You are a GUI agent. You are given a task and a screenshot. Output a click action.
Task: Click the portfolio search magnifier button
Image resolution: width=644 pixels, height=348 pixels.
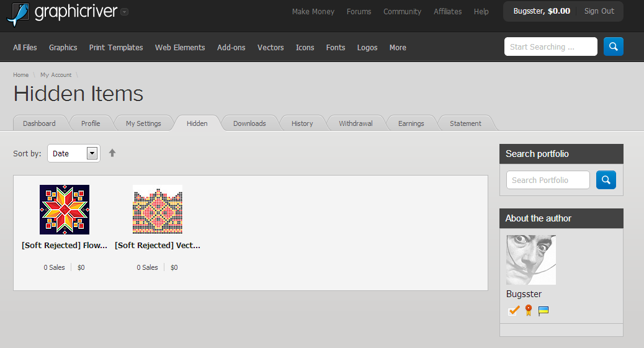(x=606, y=180)
